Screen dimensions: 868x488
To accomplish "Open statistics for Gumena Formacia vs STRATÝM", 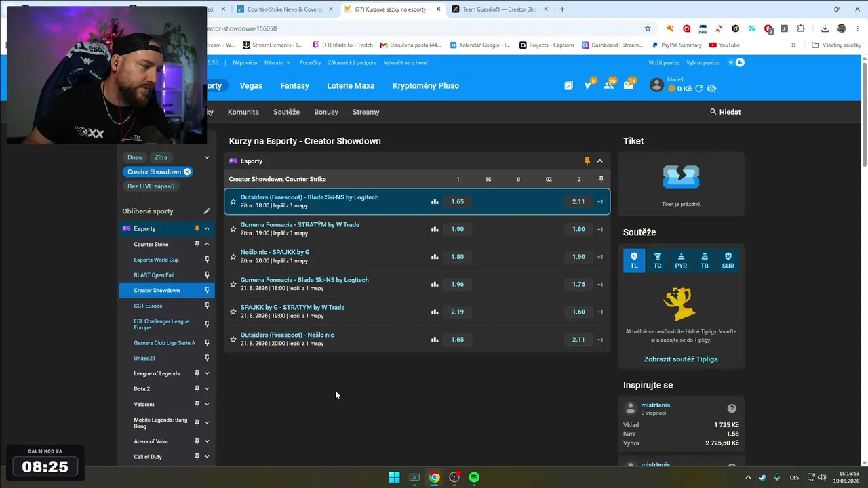I will pyautogui.click(x=435, y=229).
